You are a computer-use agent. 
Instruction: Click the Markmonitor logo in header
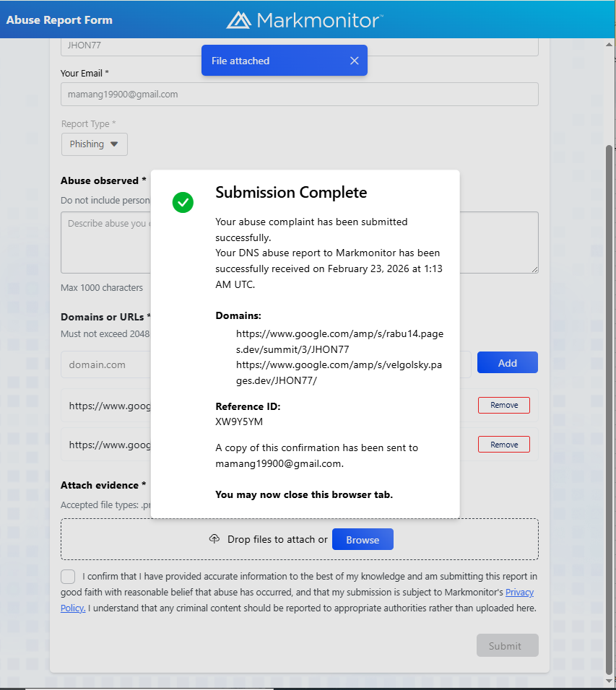coord(305,20)
